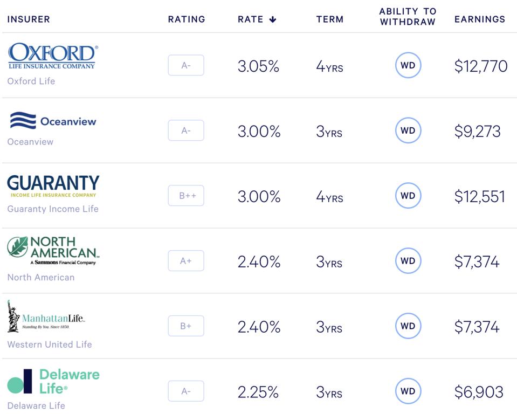Sort by the EARNINGS column header
Screen dimensions: 517x420
point(479,19)
